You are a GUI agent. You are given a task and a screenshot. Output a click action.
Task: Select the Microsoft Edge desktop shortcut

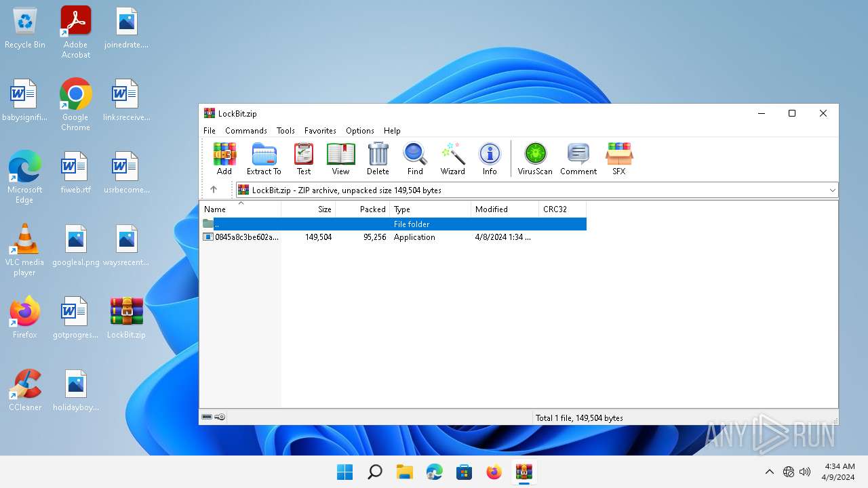[x=25, y=178]
